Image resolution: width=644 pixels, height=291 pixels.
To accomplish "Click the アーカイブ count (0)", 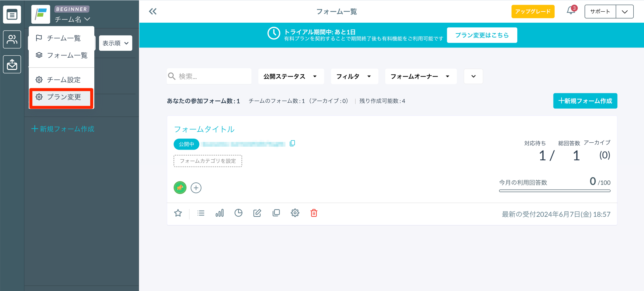I will (605, 155).
